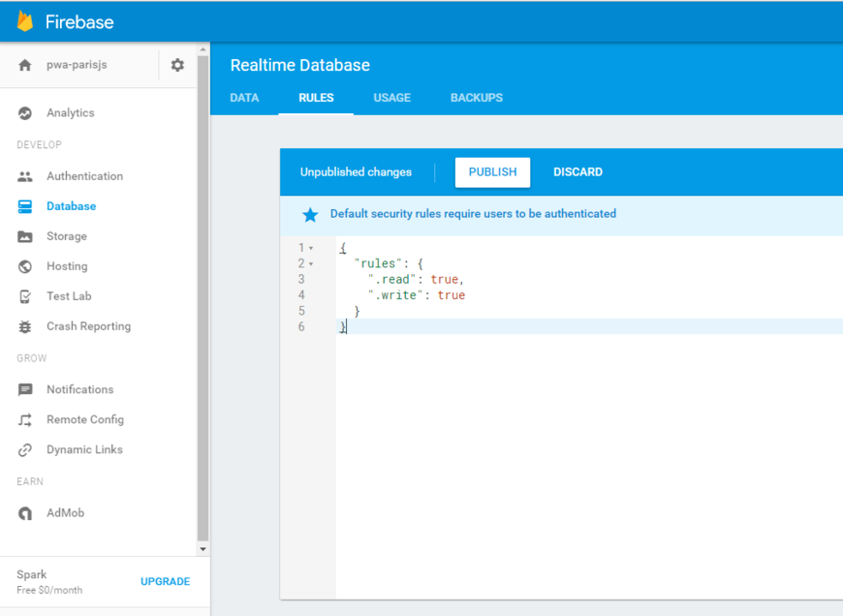Click the Firebase flame logo icon
Image resolution: width=843 pixels, height=616 pixels.
(25, 21)
